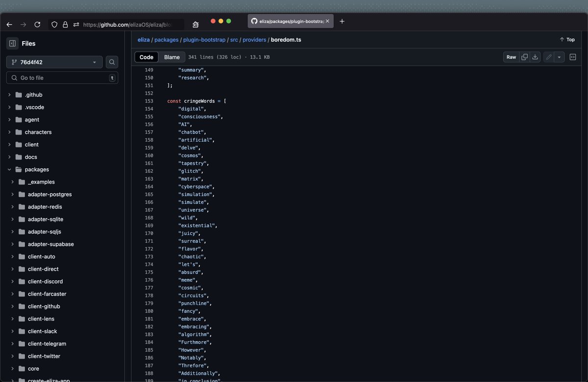The height and width of the screenshot is (382, 588).
Task: Click the docs folder icon
Action: click(x=19, y=157)
